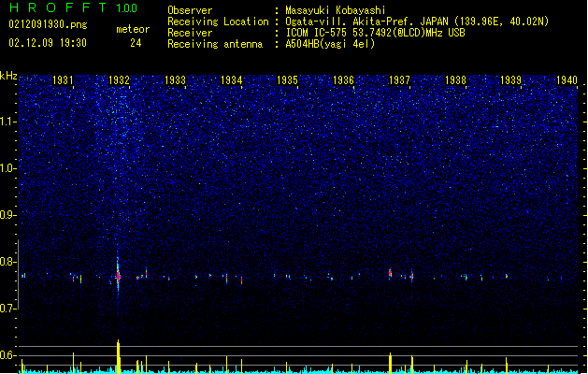
Task: Click the 1935 time axis marker
Action: 287,80
